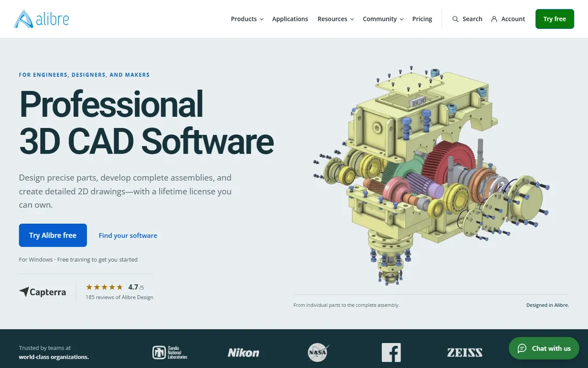Image resolution: width=588 pixels, height=368 pixels.
Task: Click the Alibre logo
Action: coord(42,19)
